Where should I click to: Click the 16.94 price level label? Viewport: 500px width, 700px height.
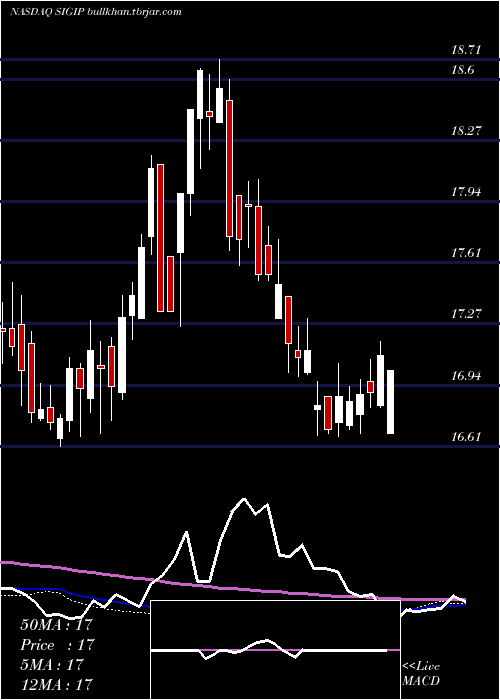click(466, 375)
